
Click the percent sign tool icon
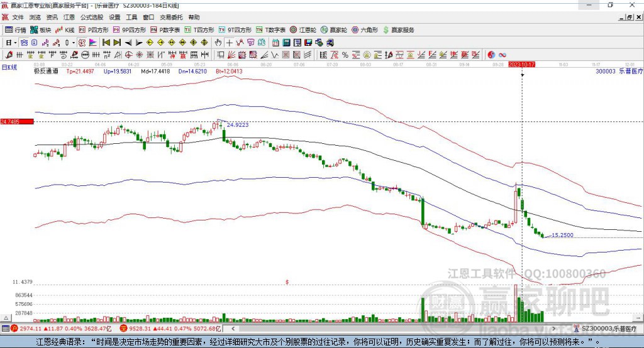click(x=345, y=55)
